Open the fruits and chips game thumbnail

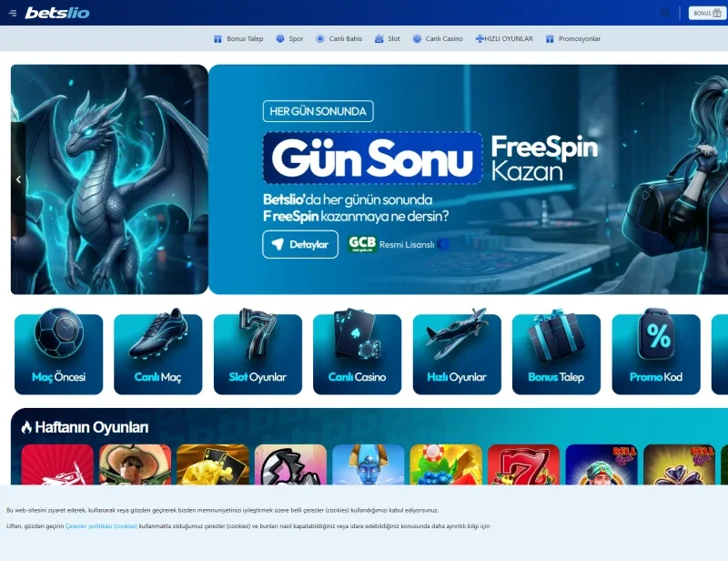[x=446, y=464]
